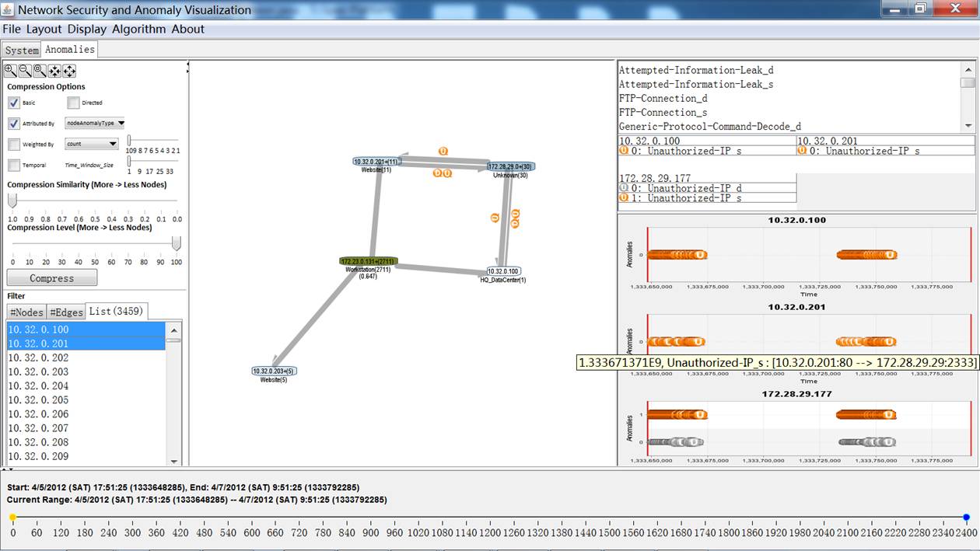Click the zoom in magnifier icon
The width and height of the screenshot is (980, 551).
[x=10, y=71]
